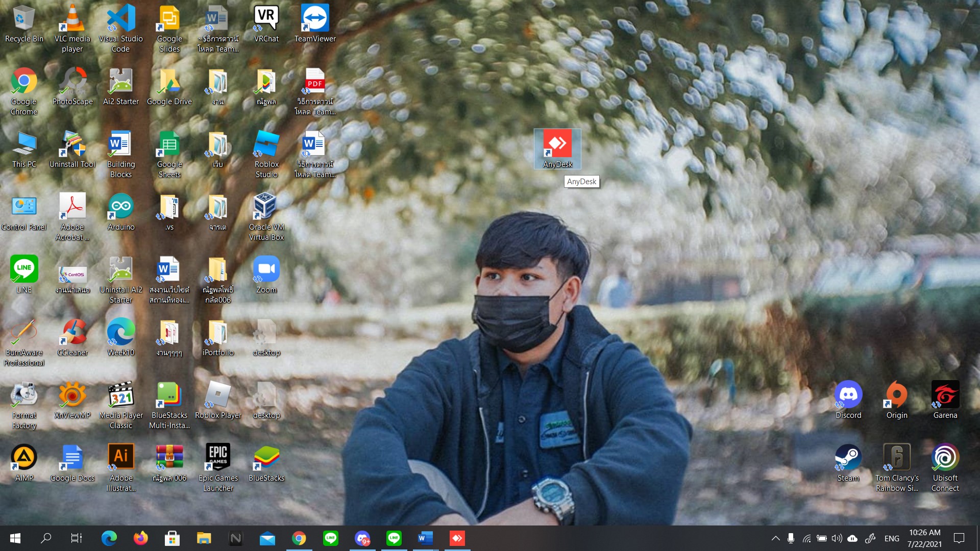Select the PDF document on desktop

pos(315,92)
